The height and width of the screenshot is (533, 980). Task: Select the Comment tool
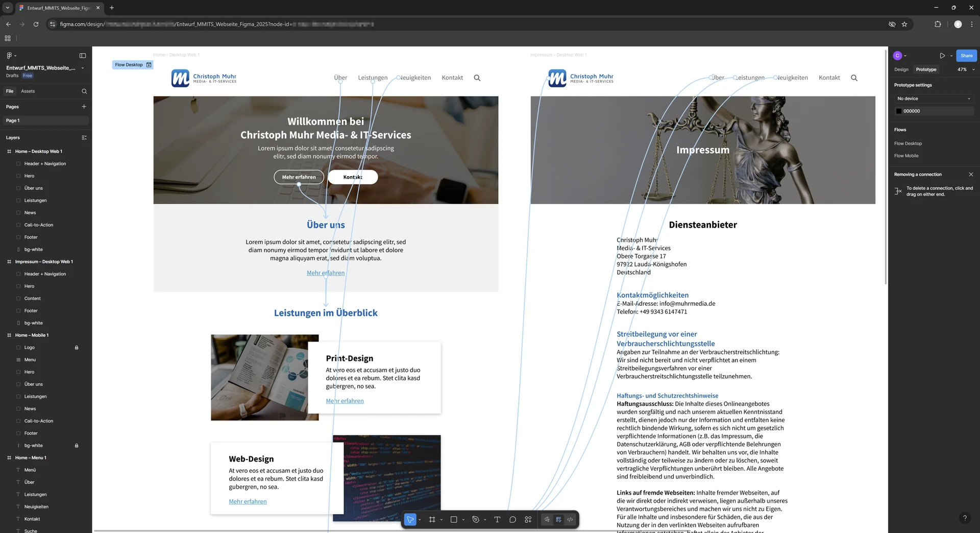click(512, 520)
